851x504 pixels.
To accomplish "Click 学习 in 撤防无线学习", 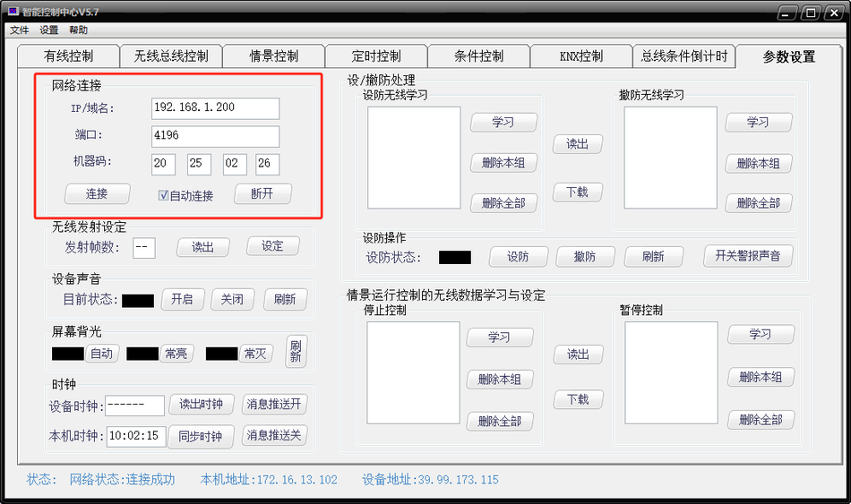I will pos(758,122).
